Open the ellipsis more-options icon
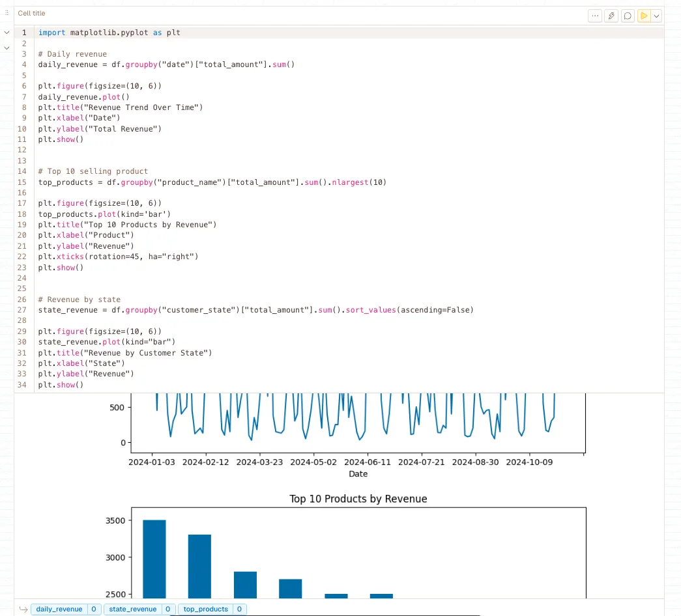This screenshot has width=681, height=616. [595, 14]
